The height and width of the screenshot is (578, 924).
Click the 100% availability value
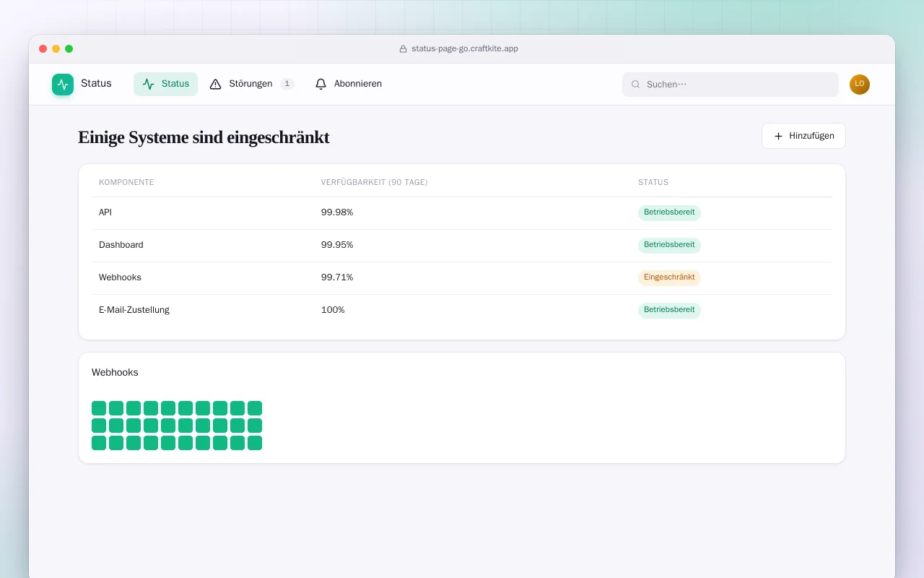[x=333, y=310]
